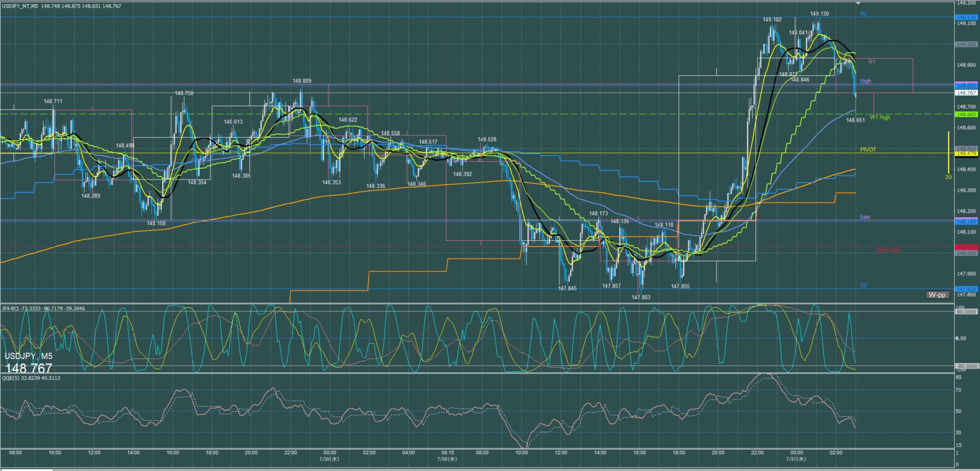Click the W-pp button on the chart

pyautogui.click(x=938, y=295)
